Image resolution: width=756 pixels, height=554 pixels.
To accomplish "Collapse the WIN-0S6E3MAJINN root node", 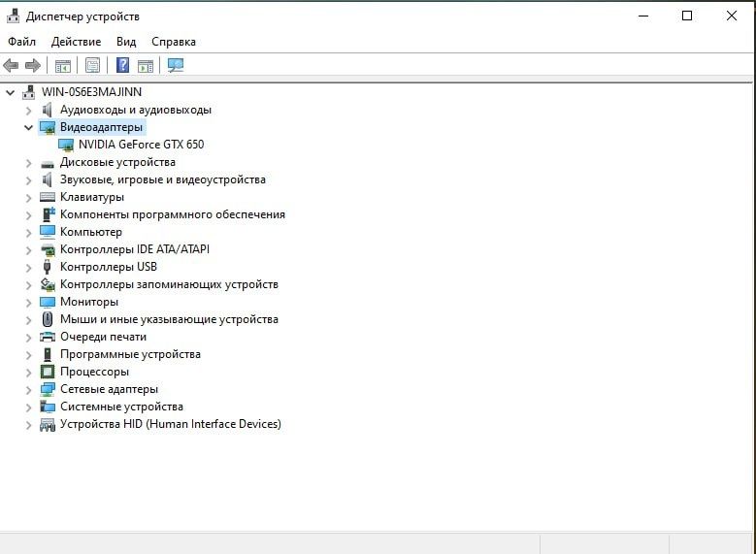I will (10, 92).
